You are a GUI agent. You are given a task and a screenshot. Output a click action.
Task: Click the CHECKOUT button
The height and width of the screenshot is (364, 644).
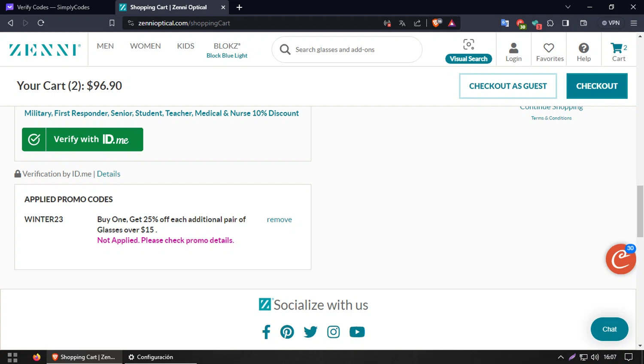click(x=597, y=86)
